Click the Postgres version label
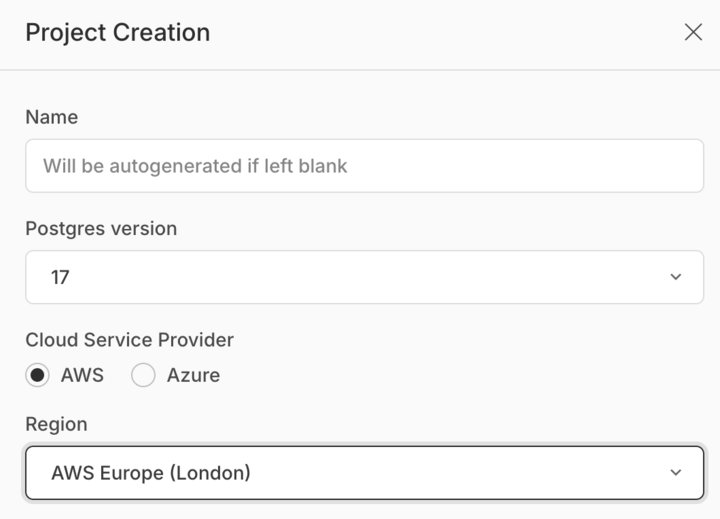The width and height of the screenshot is (720, 519). pos(101,228)
